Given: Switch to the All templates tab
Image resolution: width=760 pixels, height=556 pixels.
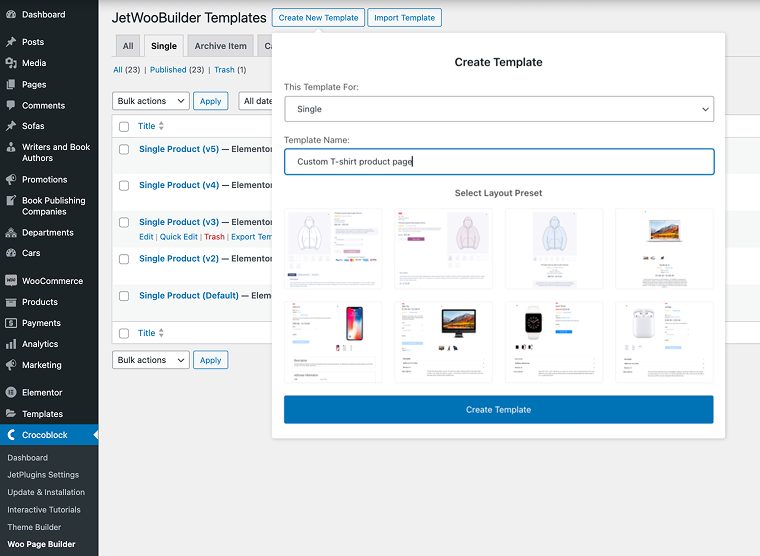Looking at the screenshot, I should pos(128,46).
